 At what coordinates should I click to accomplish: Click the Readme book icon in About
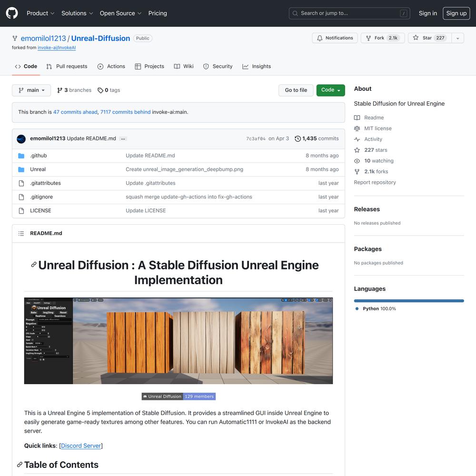[x=357, y=118]
